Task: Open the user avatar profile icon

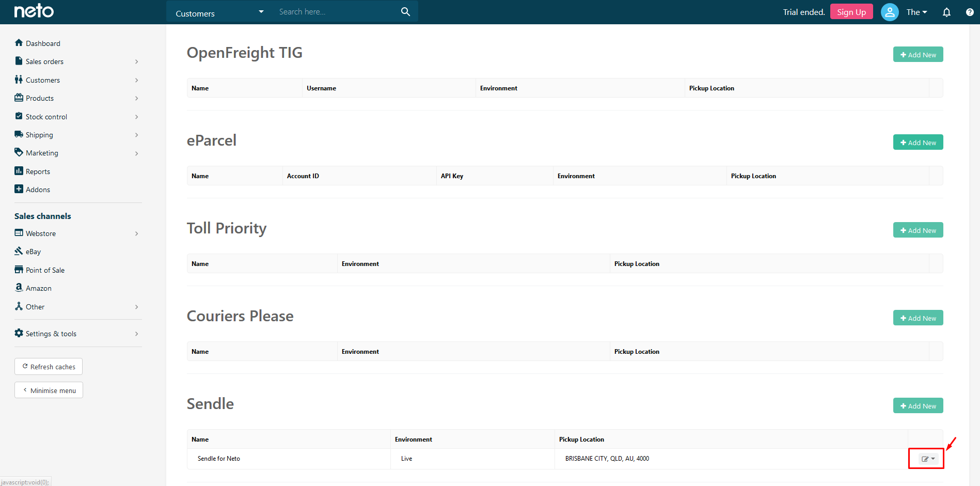Action: point(890,12)
